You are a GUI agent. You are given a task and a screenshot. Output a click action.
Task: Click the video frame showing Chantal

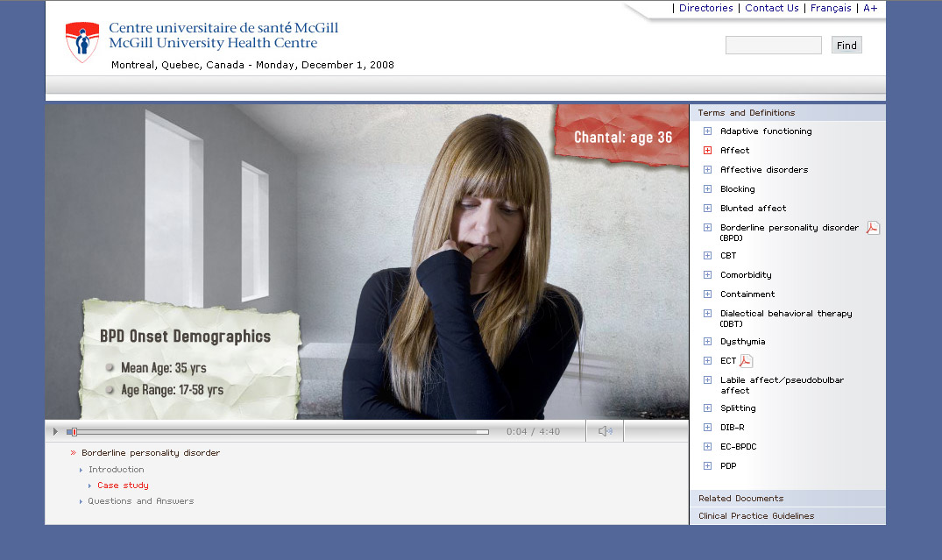pyautogui.click(x=366, y=261)
